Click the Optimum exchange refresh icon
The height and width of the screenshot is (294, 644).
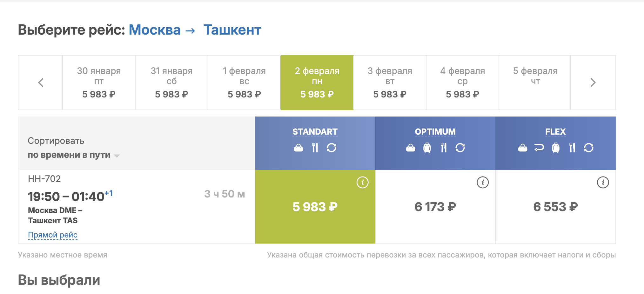coord(460,148)
